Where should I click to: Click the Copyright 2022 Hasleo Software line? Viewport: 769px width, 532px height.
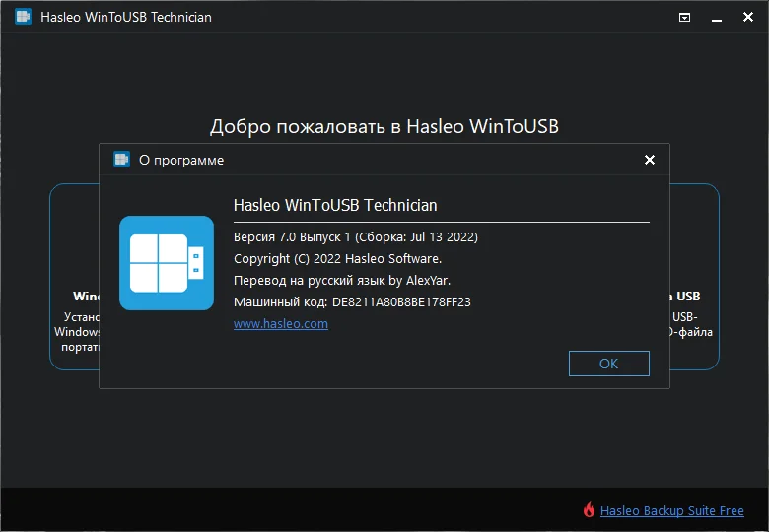337,259
